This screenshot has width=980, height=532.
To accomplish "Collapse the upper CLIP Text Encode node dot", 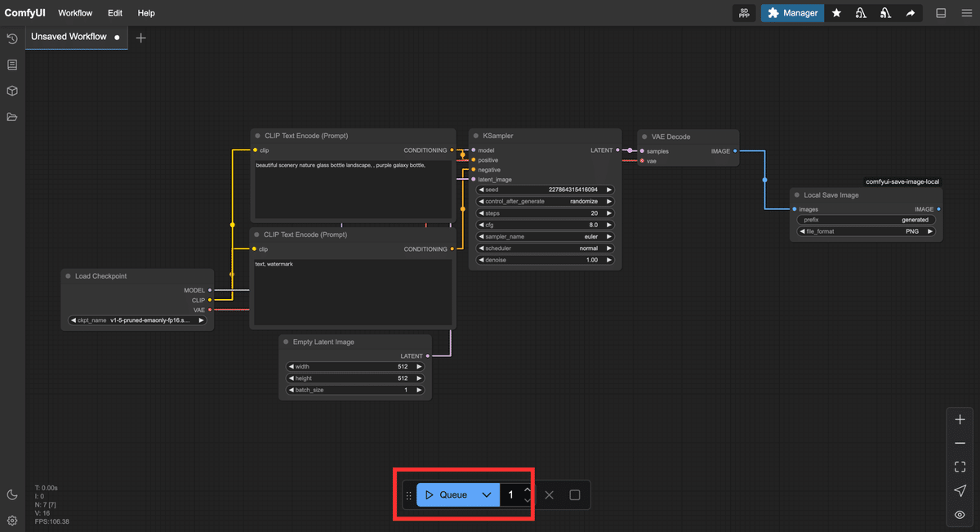I will 257,136.
